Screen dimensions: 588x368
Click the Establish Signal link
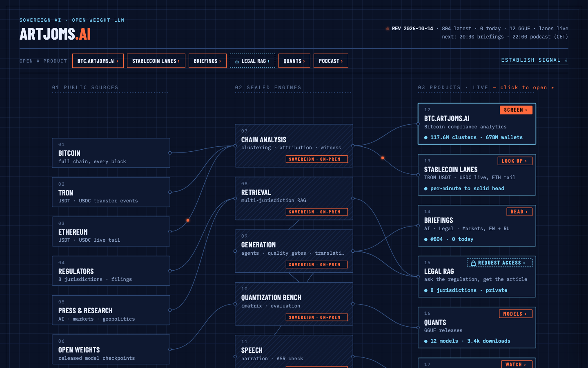click(x=535, y=60)
